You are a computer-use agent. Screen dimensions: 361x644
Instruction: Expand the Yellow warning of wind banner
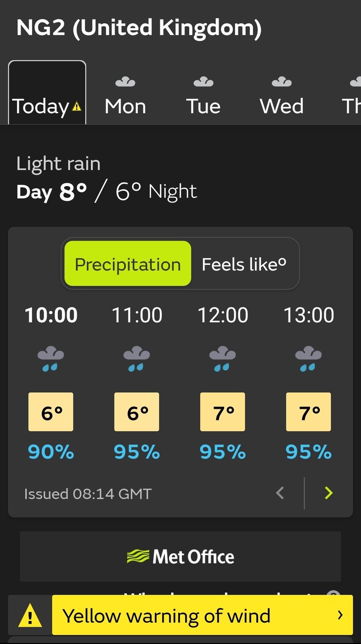[x=202, y=615]
